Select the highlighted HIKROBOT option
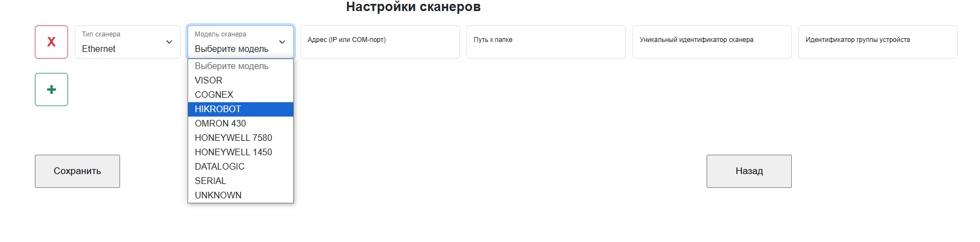The width and height of the screenshot is (980, 242). pos(218,109)
